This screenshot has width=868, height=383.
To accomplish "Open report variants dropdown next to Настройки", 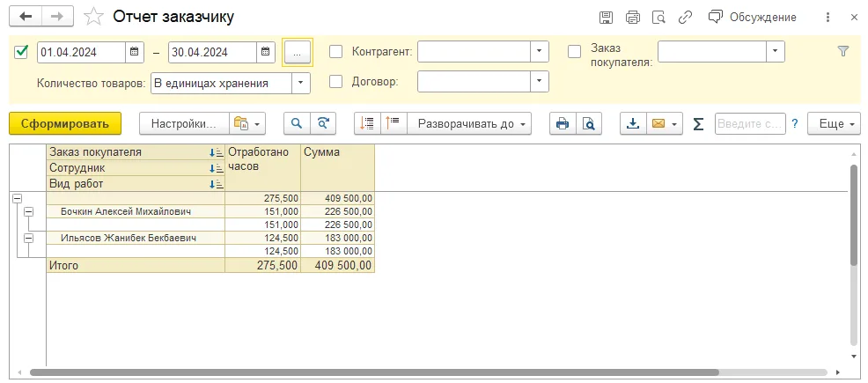I will [x=247, y=123].
